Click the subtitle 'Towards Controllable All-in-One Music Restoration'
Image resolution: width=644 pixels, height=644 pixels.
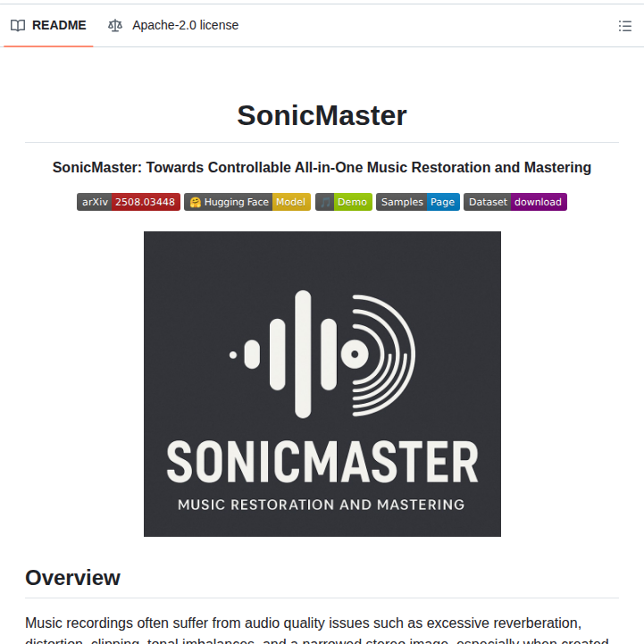(318, 168)
